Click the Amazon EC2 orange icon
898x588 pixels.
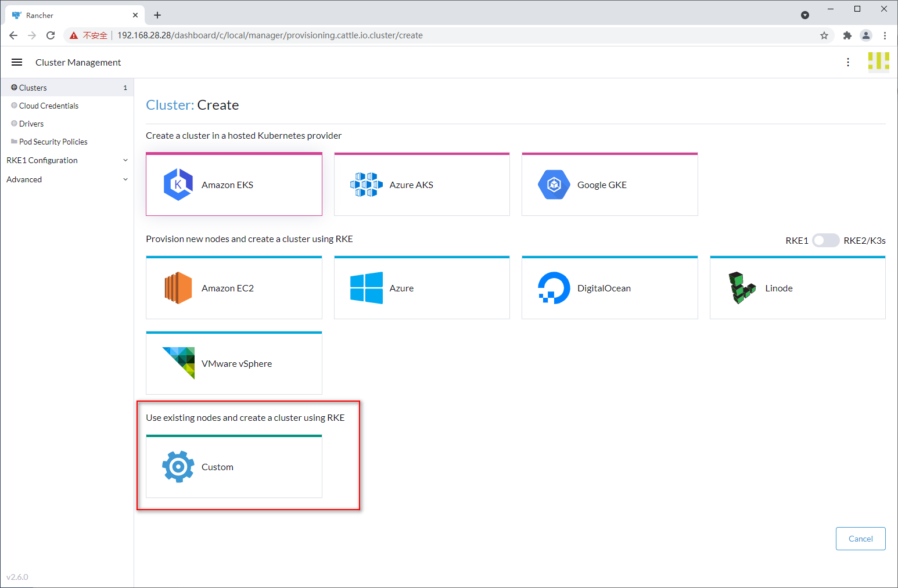[178, 288]
